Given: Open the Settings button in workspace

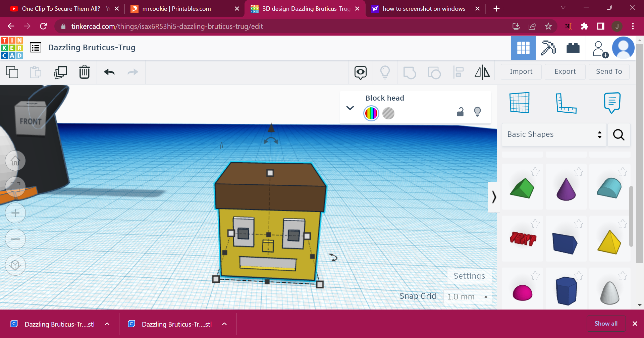Looking at the screenshot, I should coord(469,276).
